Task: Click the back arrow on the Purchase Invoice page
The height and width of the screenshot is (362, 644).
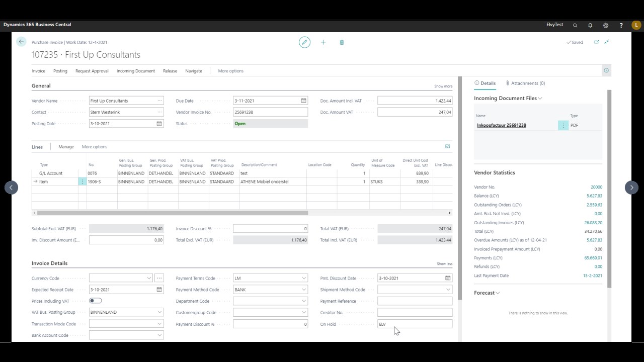Action: [21, 42]
